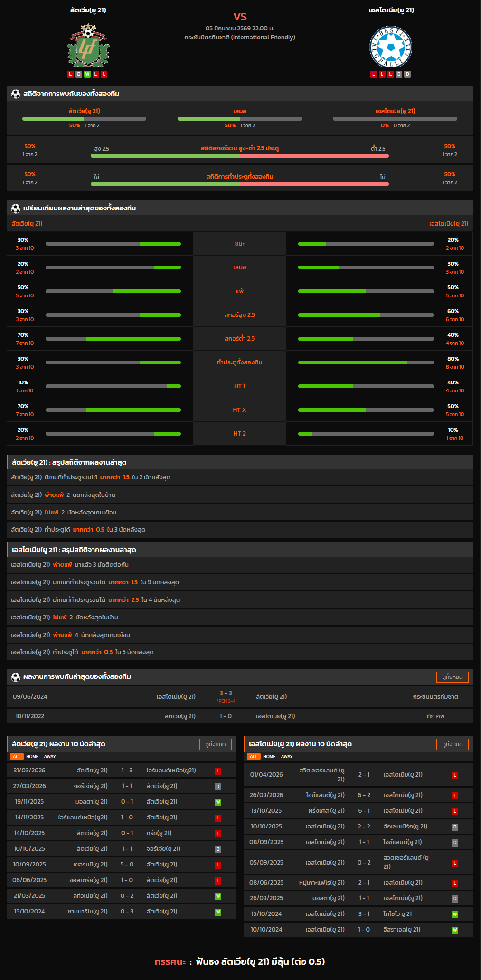Select AWAY tab in Estonia U21 results
Image resolution: width=481 pixels, height=980 pixels.
pos(287,756)
